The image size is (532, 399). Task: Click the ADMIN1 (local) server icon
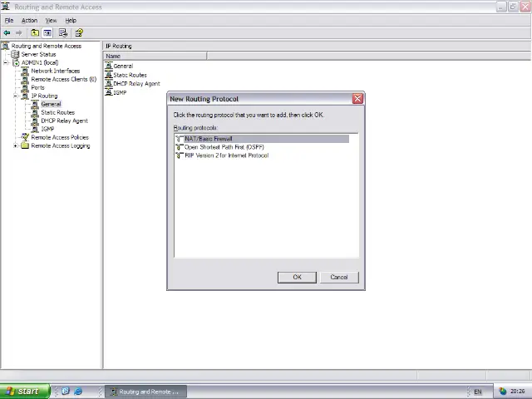(x=17, y=63)
